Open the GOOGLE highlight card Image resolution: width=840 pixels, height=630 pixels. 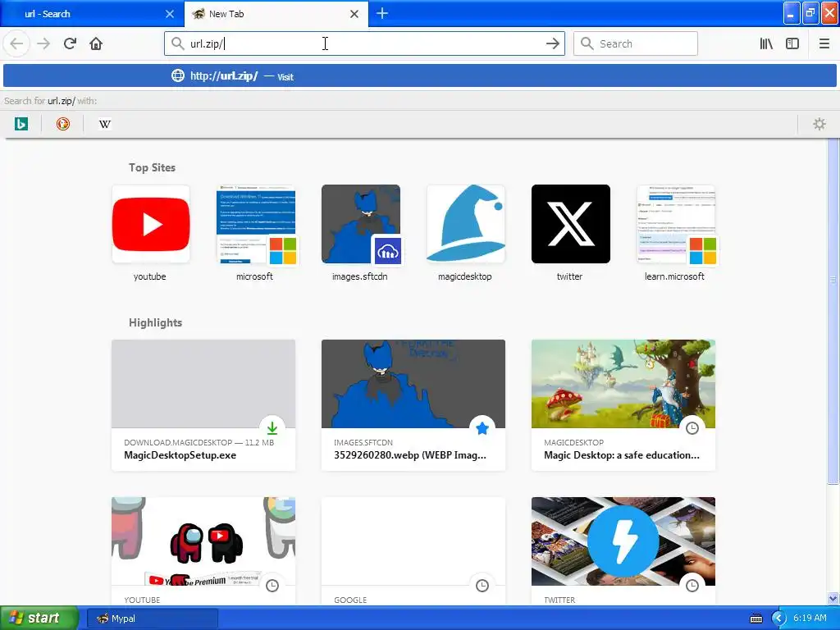(413, 551)
